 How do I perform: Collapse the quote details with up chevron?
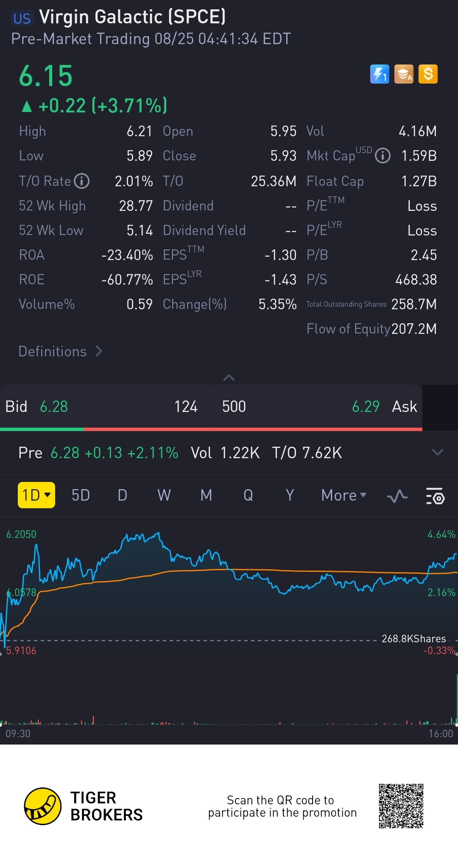coord(229,378)
